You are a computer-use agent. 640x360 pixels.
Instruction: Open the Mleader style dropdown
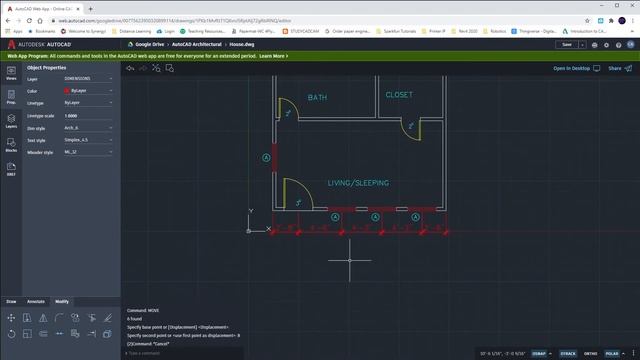point(88,152)
